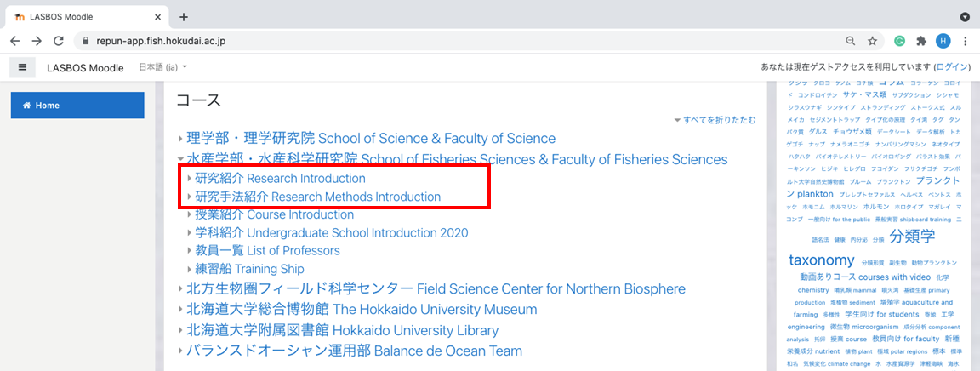The width and height of the screenshot is (980, 371).
Task: Click the サケ・マス類 tag
Action: 864,95
